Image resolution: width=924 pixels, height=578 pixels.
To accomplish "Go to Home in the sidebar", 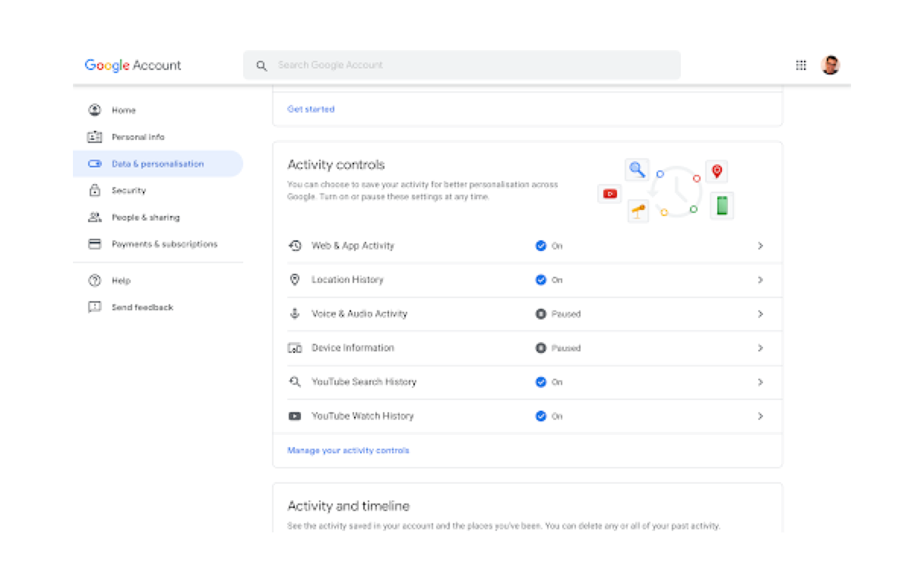I will 158,110.
